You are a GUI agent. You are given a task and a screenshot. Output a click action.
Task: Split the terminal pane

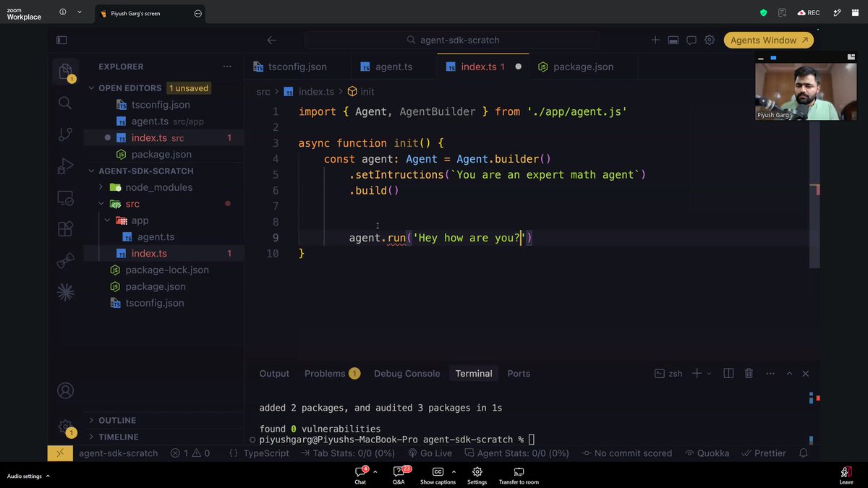click(x=728, y=374)
